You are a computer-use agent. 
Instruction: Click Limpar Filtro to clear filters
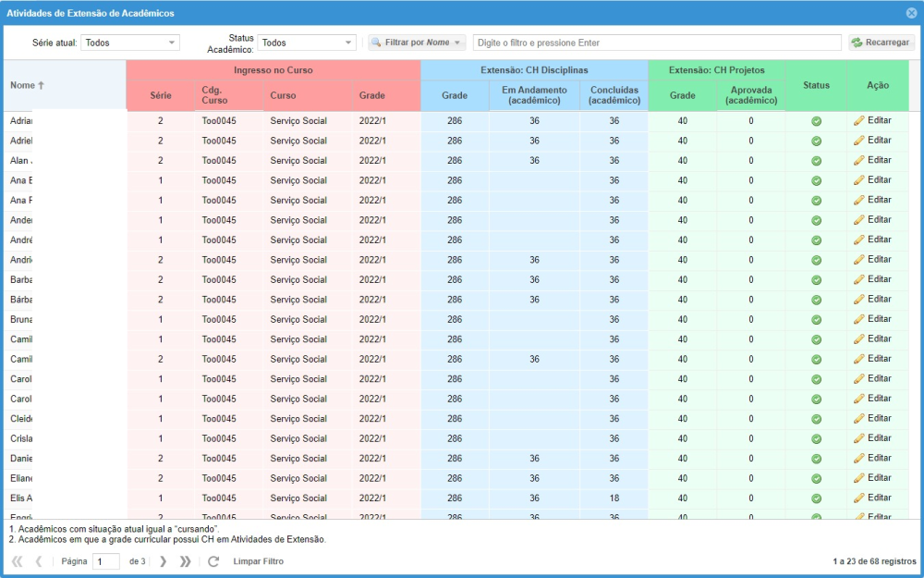pos(258,561)
